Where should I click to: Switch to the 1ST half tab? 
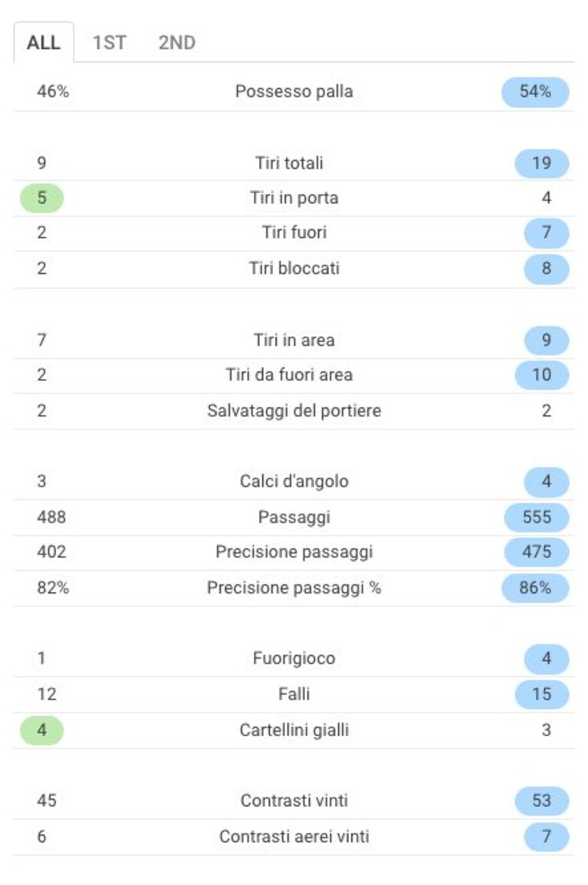point(110,42)
